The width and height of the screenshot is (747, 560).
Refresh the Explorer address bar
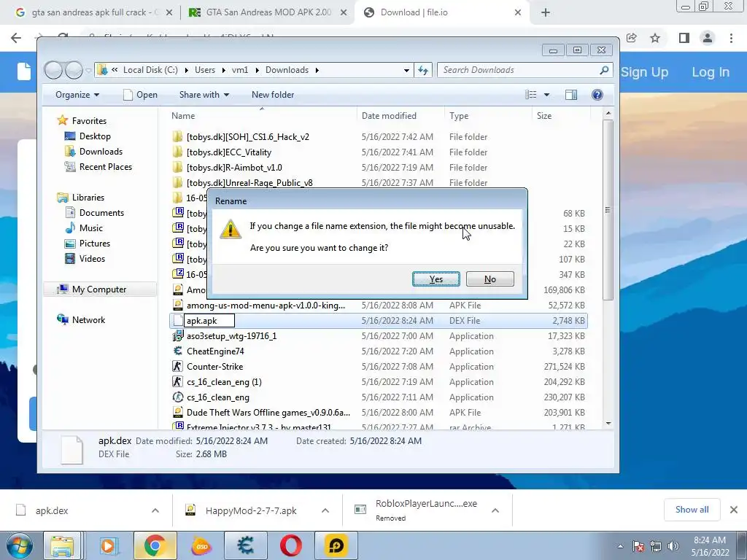coord(423,70)
